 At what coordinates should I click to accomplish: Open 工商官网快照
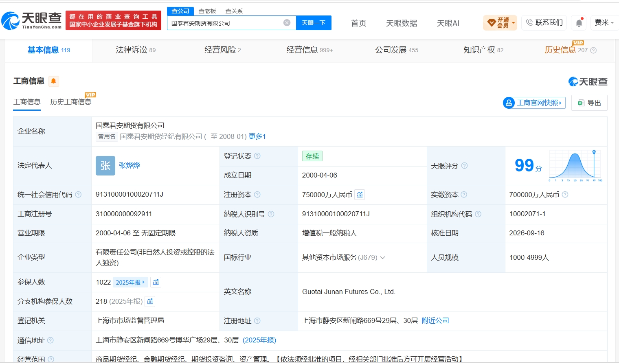pyautogui.click(x=534, y=103)
